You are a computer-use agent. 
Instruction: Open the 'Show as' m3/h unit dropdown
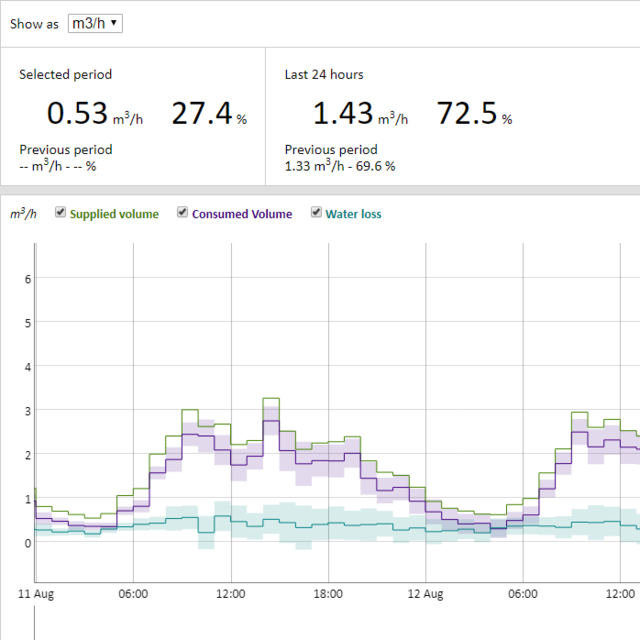(x=95, y=23)
